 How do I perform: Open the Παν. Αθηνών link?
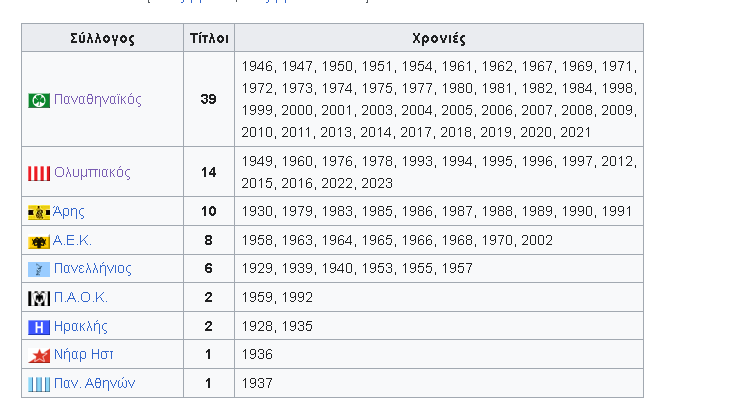coord(94,383)
